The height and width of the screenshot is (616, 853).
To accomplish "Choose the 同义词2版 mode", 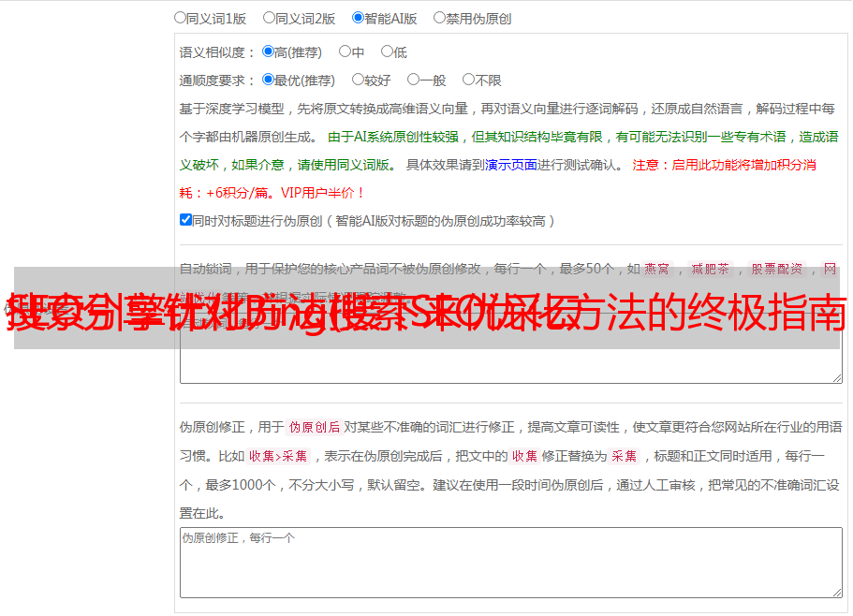I will click(269, 17).
